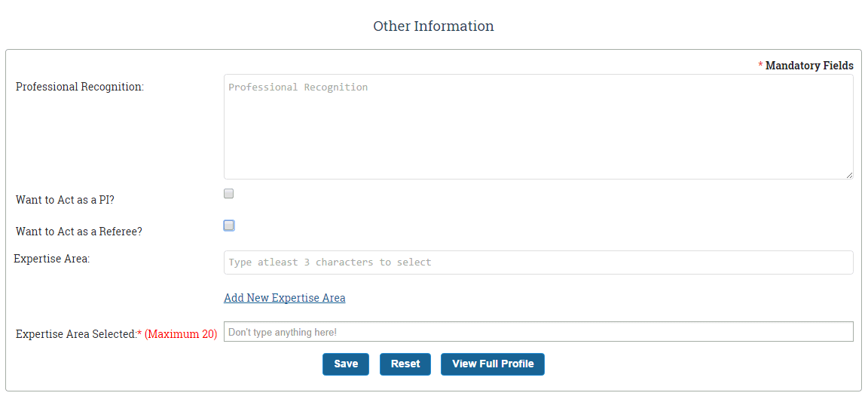Click the Want to Act as a PI label
The width and height of the screenshot is (868, 396).
[65, 200]
